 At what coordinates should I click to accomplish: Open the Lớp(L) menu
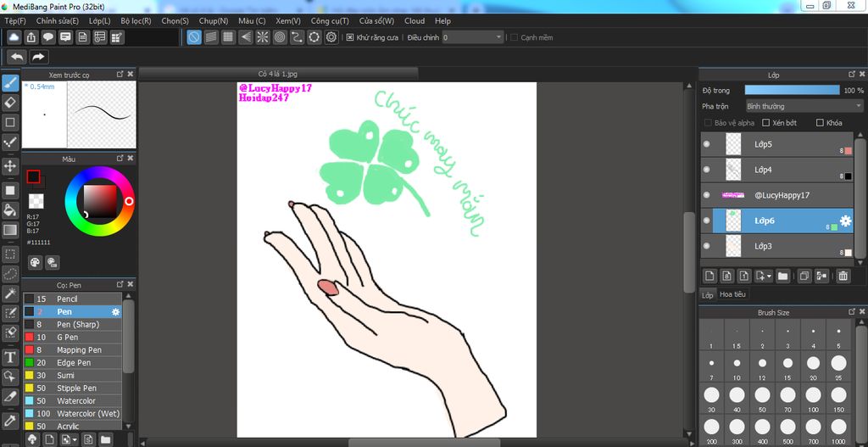[100, 21]
